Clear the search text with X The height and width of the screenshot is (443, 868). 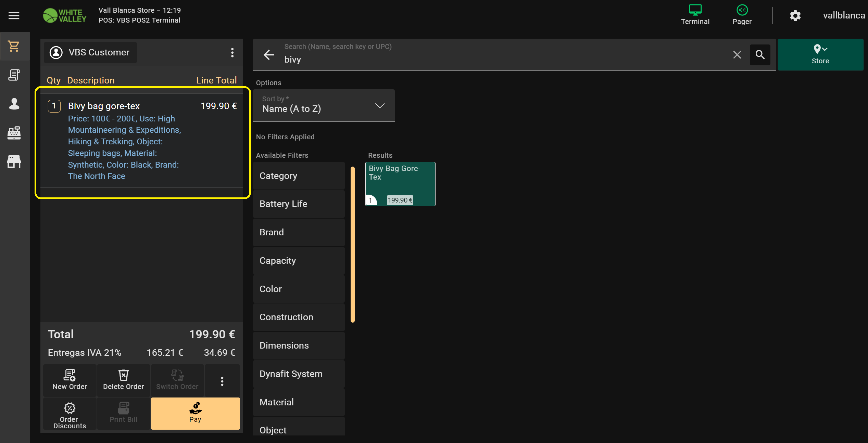coord(737,55)
